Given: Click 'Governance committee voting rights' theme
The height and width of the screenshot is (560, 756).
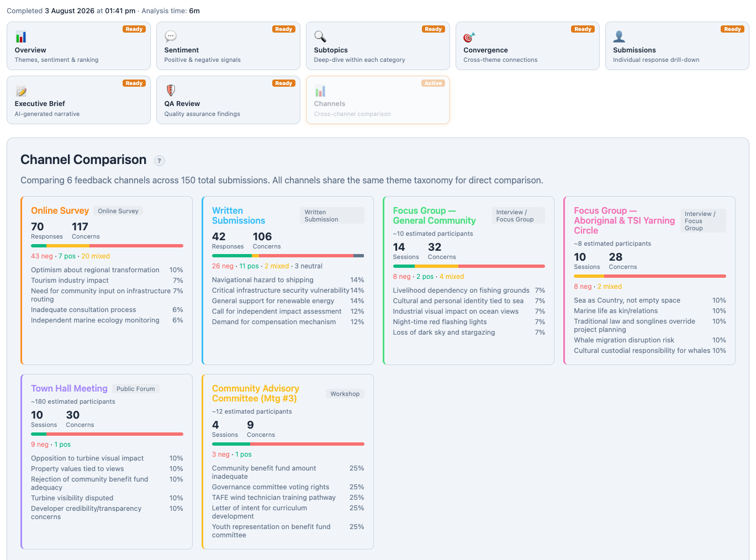Looking at the screenshot, I should pyautogui.click(x=271, y=487).
